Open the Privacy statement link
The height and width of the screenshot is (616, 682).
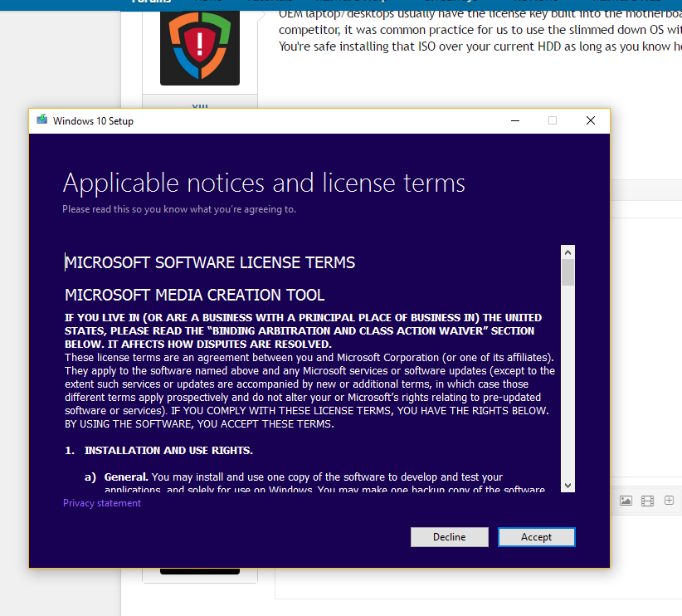coord(102,503)
